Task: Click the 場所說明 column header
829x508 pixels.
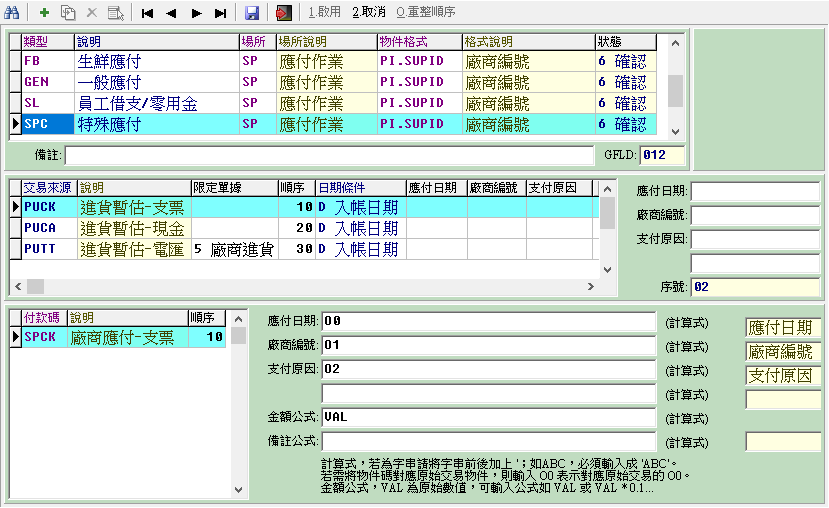Action: [327, 42]
